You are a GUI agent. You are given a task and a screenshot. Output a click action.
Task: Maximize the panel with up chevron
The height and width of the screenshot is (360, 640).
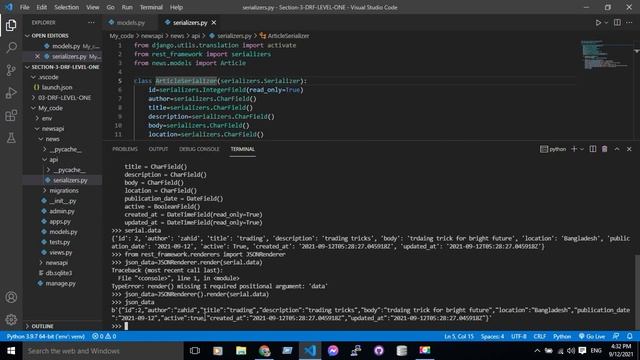tap(617, 149)
